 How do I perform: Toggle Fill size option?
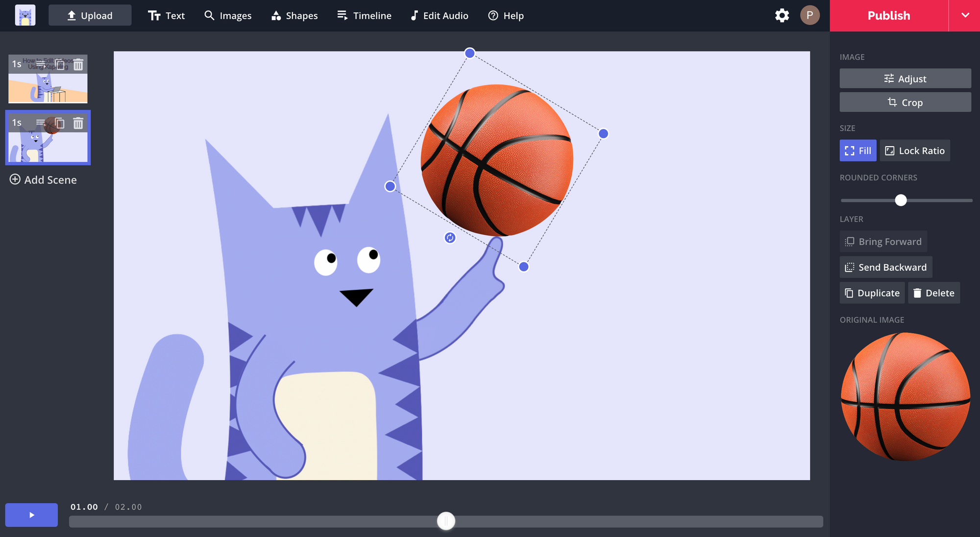(x=857, y=151)
